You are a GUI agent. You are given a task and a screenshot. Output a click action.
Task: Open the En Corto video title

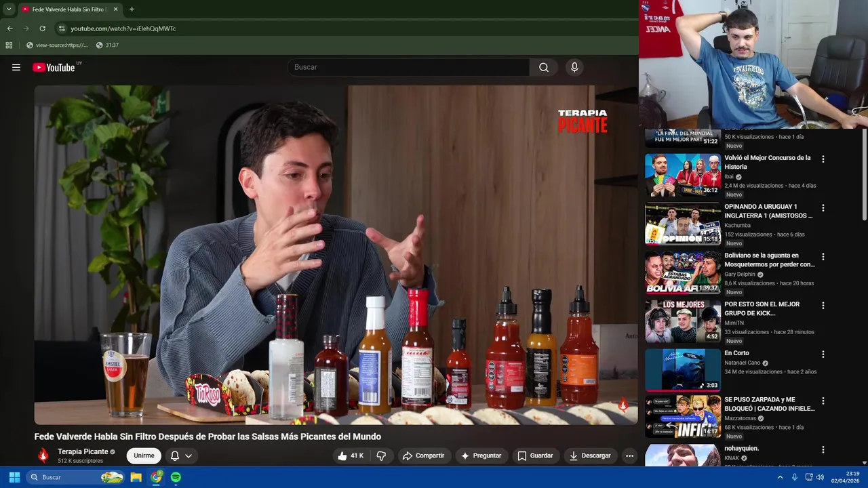click(736, 353)
